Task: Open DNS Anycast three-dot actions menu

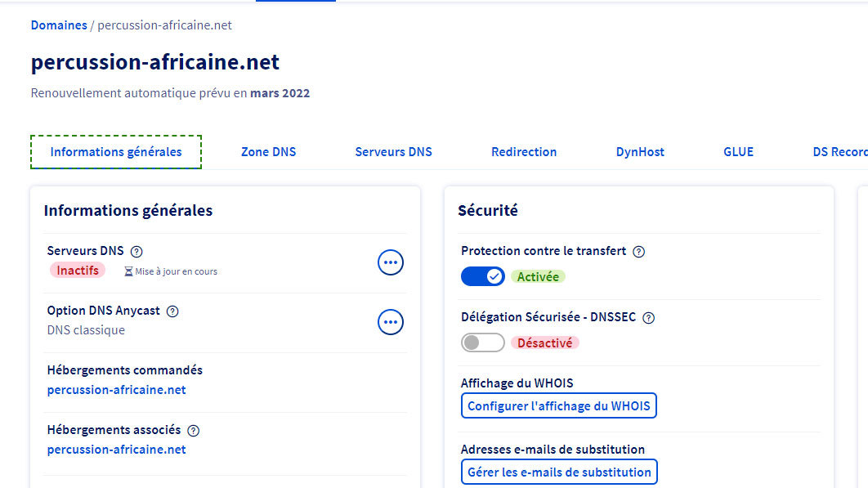Action: pyautogui.click(x=391, y=322)
